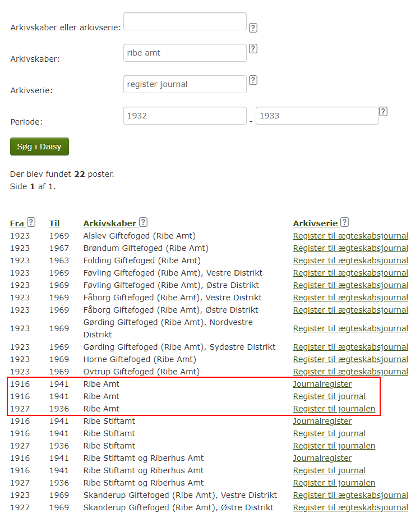Screen dimensions: 420x517
Task: Open Register til journalen, Ribe Stiftamt og Riberhus Amt
Action: coord(334,483)
